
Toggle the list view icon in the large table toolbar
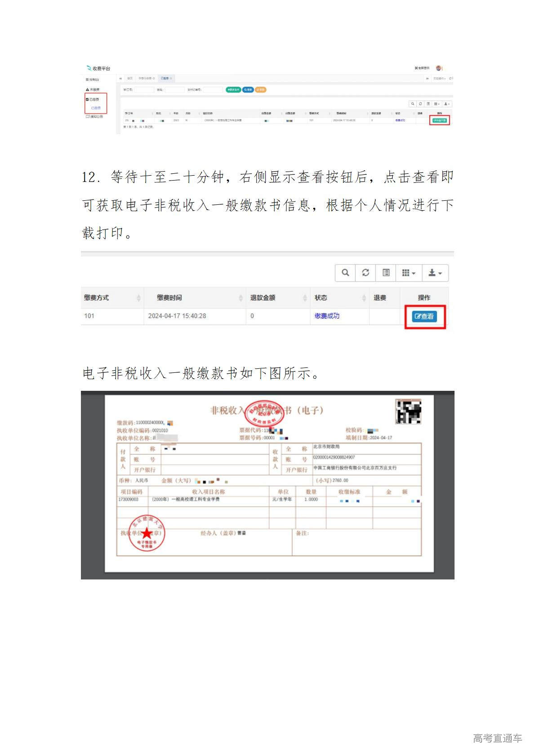point(386,273)
